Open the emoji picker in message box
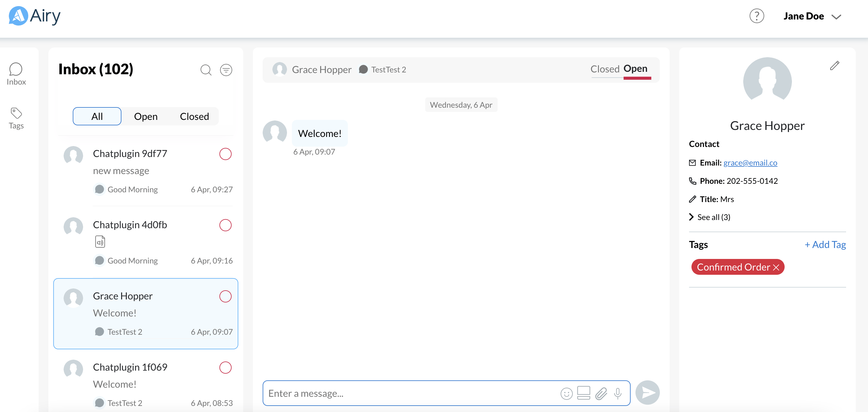Viewport: 868px width, 412px height. tap(566, 393)
